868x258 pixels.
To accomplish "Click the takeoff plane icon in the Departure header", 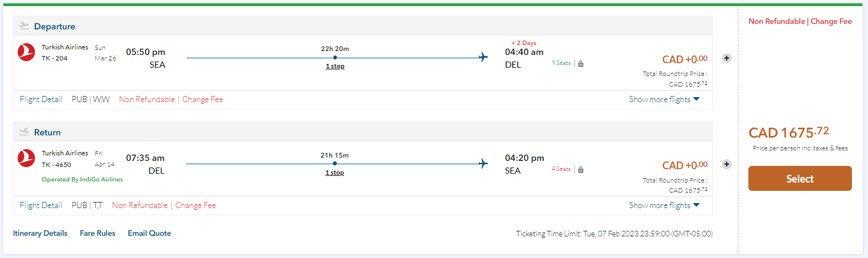I will [x=24, y=26].
